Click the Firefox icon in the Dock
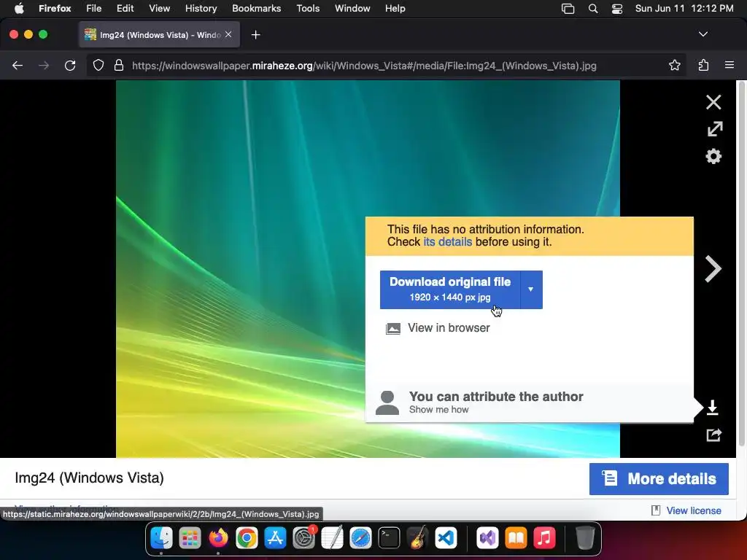The image size is (747, 560). pos(218,538)
